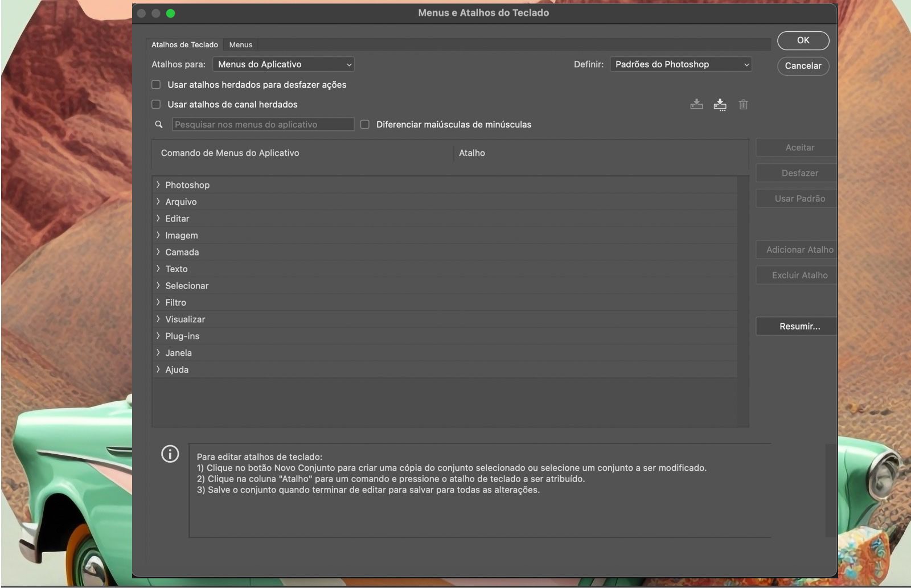Click the OK button
Screen dimensions: 911x588
[x=803, y=40]
